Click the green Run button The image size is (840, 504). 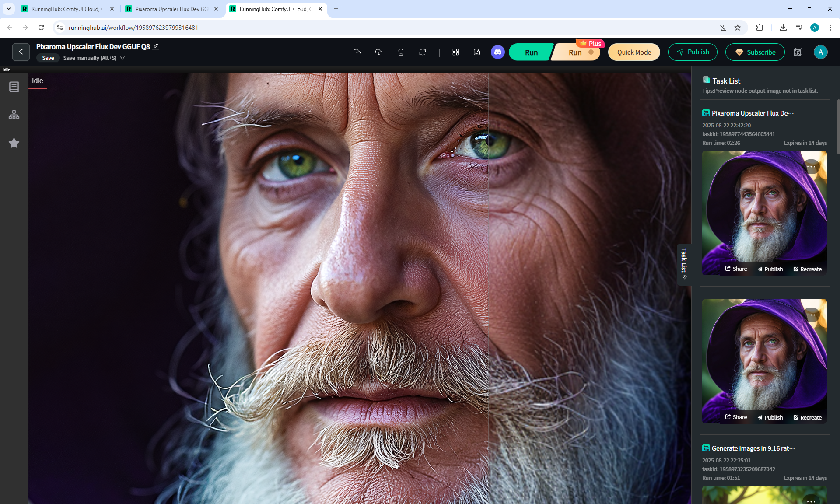tap(531, 52)
